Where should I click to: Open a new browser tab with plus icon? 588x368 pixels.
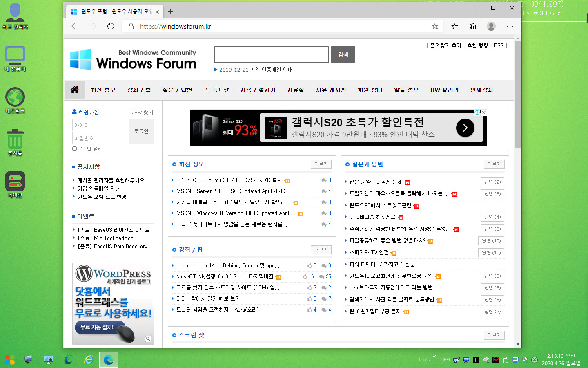171,11
